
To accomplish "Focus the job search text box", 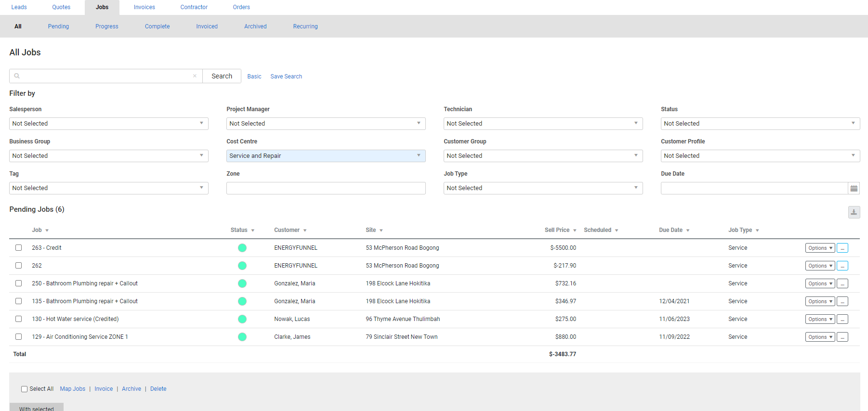I will tap(106, 76).
